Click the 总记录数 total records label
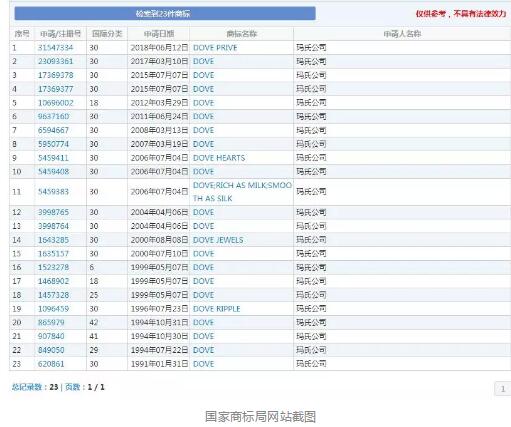This screenshot has width=511, height=427. tap(27, 387)
